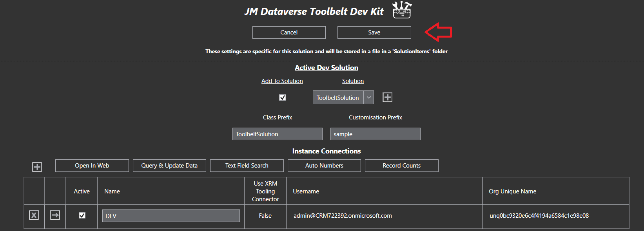Open In Web for selected instance
The height and width of the screenshot is (231, 644).
click(92, 166)
